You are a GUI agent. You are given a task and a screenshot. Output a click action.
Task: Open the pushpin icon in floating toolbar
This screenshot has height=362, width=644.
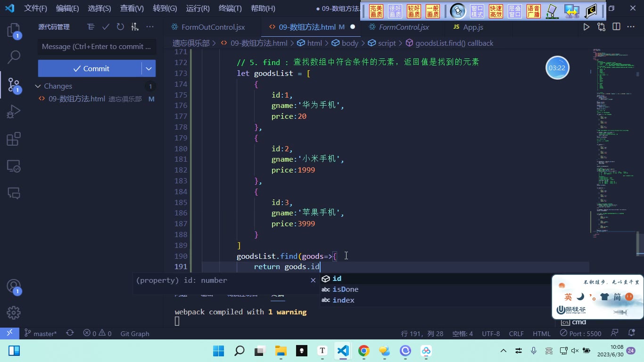(458, 11)
